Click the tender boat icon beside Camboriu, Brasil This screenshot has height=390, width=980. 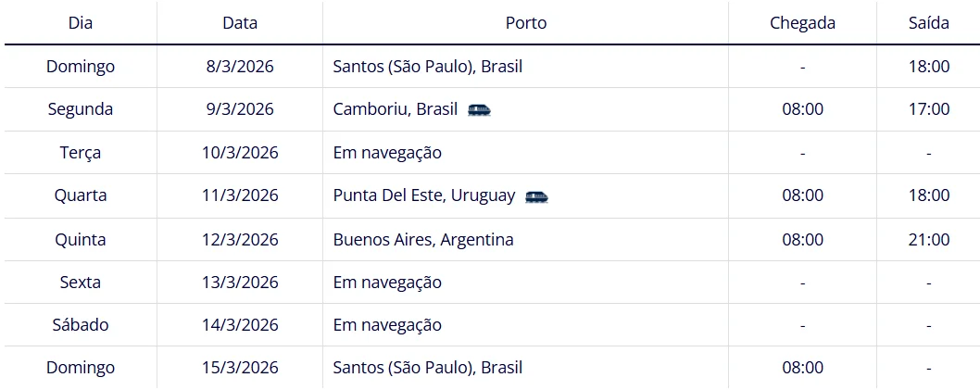[479, 109]
